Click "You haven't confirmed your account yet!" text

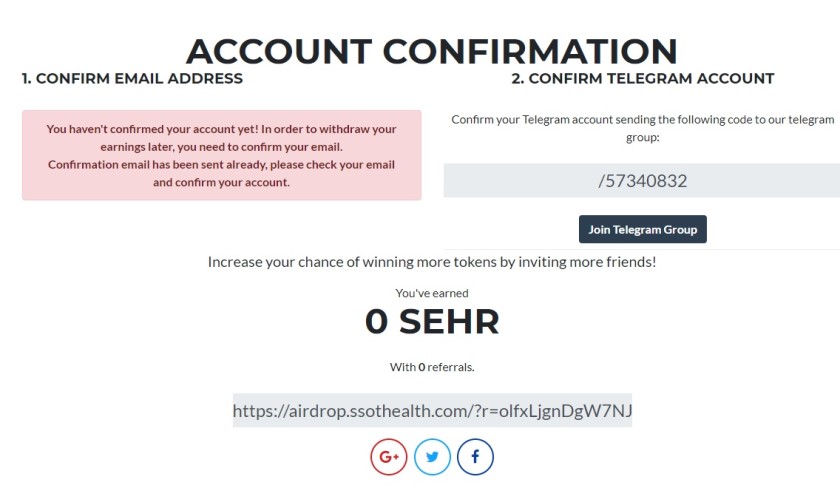(x=152, y=129)
